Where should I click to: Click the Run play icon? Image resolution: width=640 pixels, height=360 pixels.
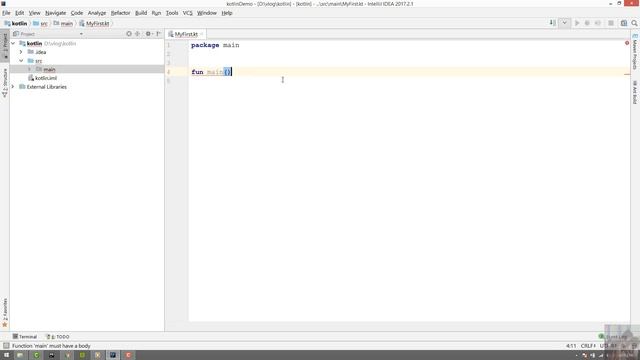pyautogui.click(x=577, y=23)
